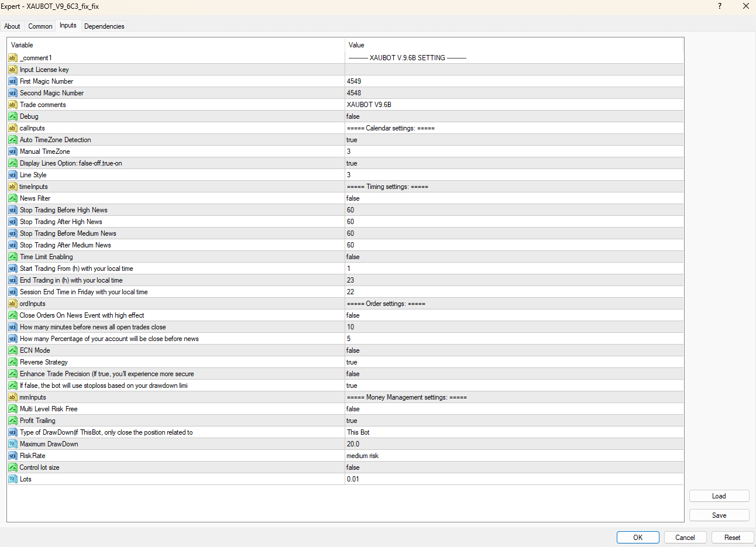Click the icon beside Maximum DrawDown

12,444
